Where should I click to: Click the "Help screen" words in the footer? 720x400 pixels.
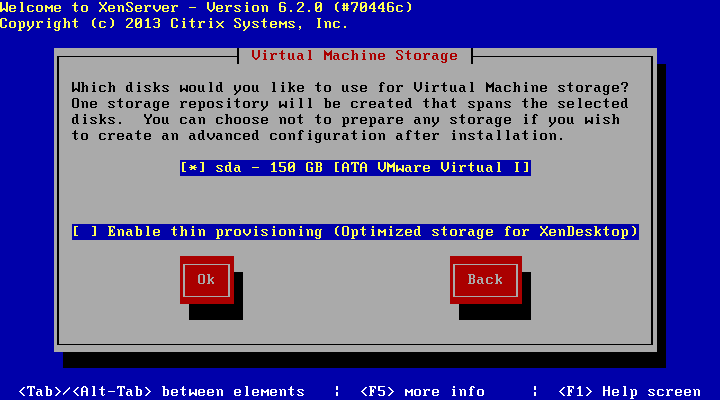point(652,391)
